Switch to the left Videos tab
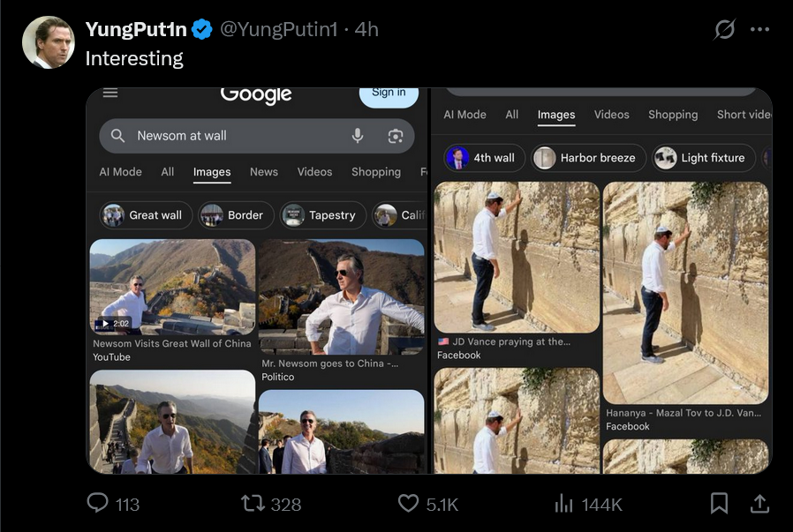This screenshot has width=793, height=532. 314,172
